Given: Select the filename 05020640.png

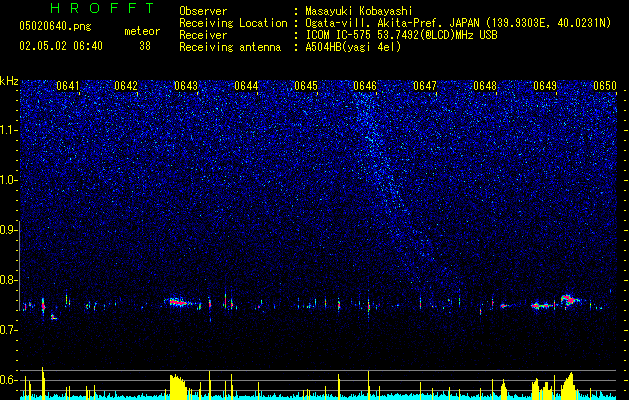Looking at the screenshot, I should coord(55,27).
